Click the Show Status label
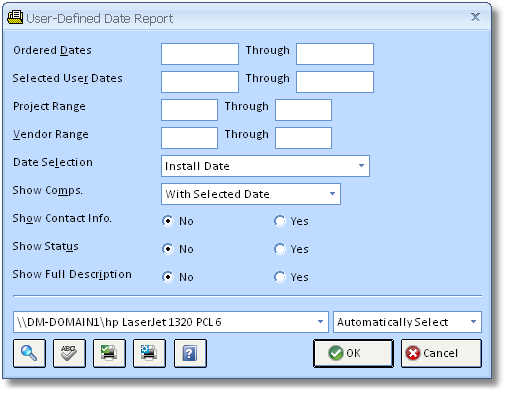The image size is (506, 393). tap(46, 246)
